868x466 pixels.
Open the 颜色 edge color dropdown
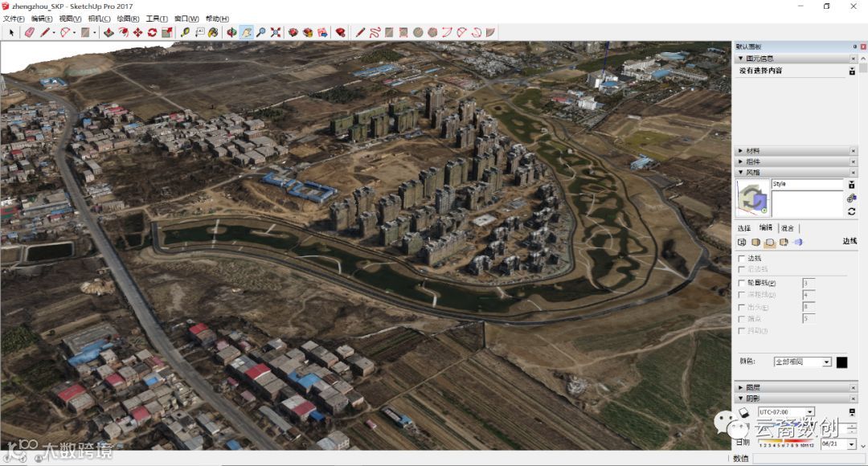(x=803, y=362)
